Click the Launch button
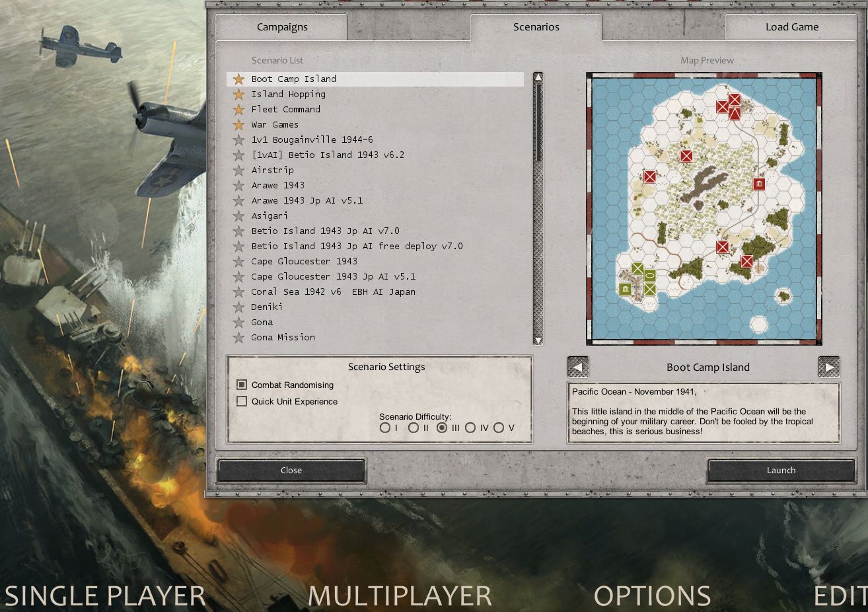The width and height of the screenshot is (868, 612). 781,470
